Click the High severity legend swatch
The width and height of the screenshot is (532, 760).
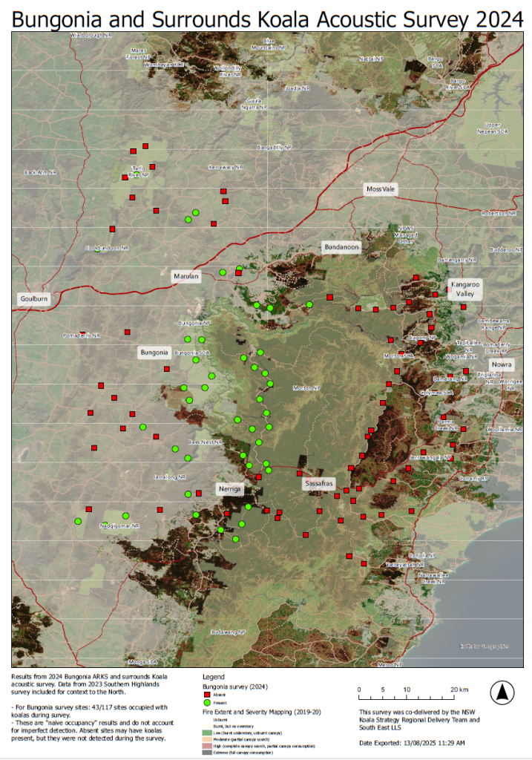click(208, 745)
